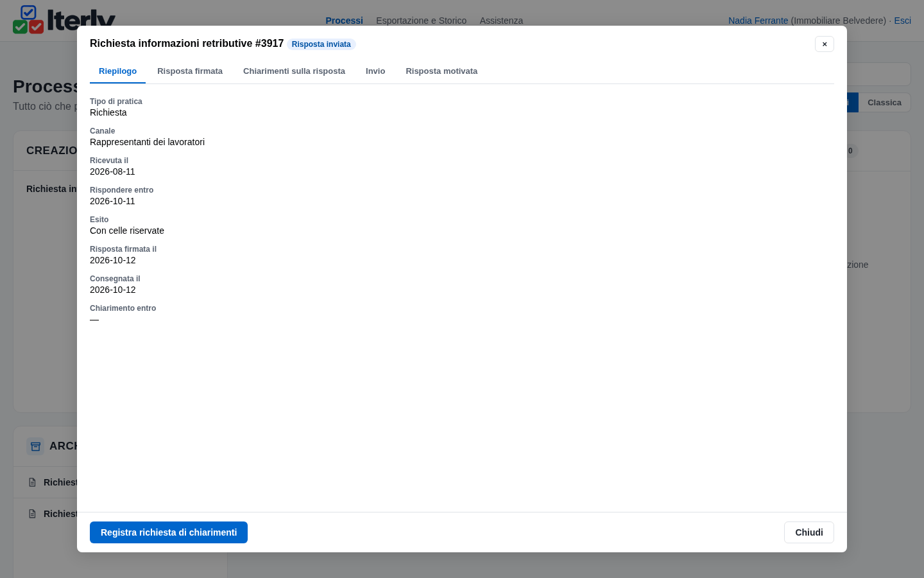
Task: Select the Classica view toggle
Action: 884,103
